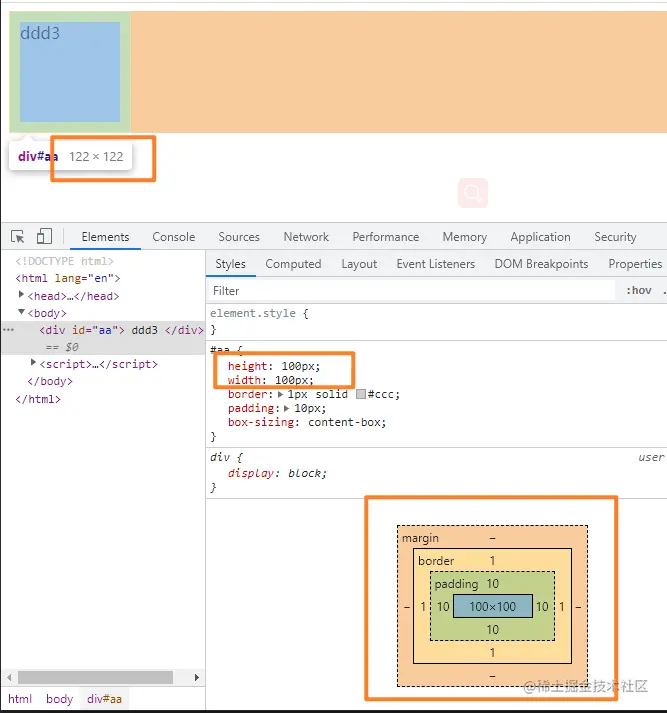Click the faded search magnifier icon
Screen dimensions: 667x713
coord(473,193)
